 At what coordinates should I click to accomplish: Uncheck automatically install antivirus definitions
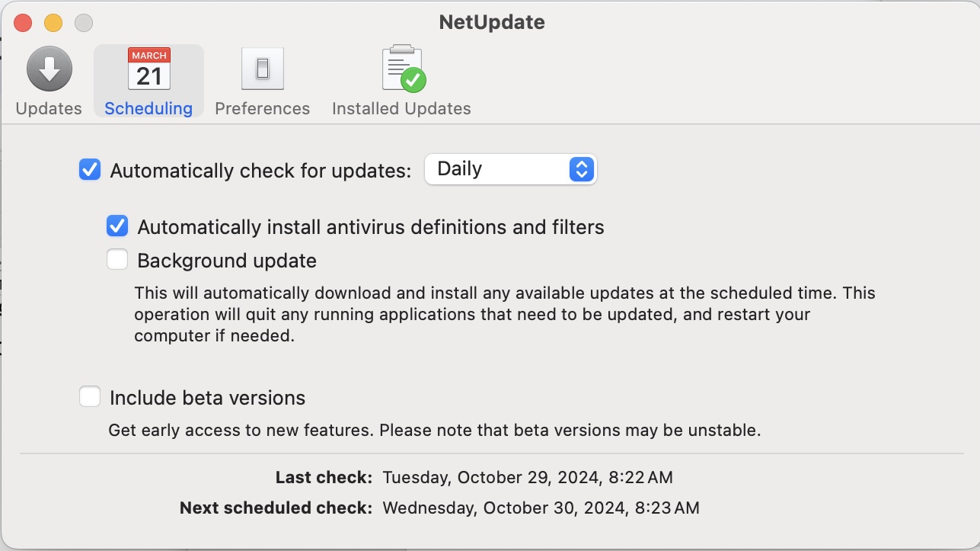(x=117, y=226)
